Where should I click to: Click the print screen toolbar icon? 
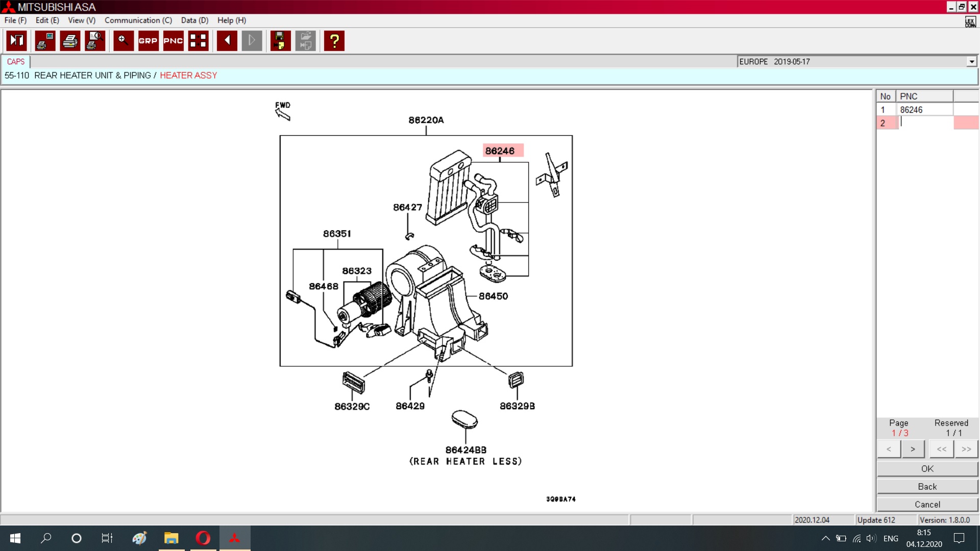45,41
